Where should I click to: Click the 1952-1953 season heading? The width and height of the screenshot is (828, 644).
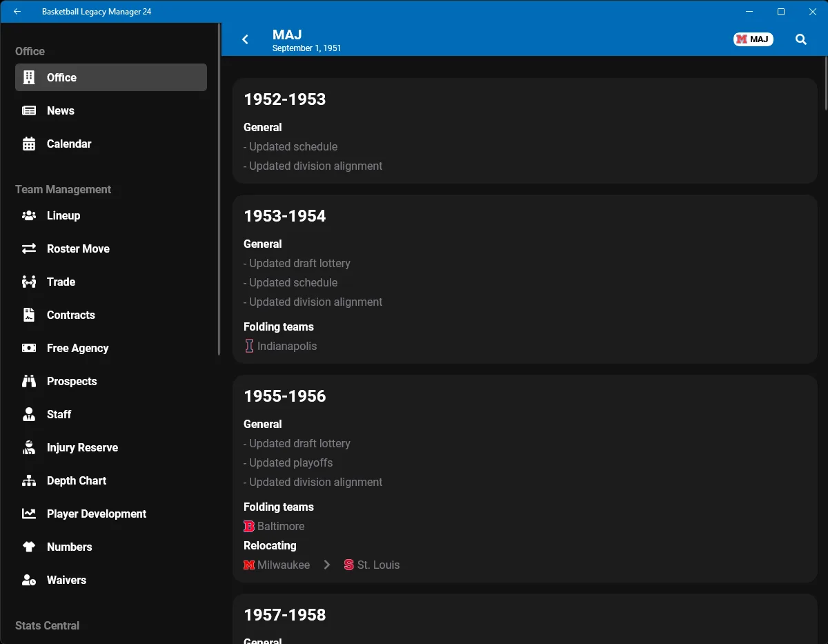pos(285,99)
